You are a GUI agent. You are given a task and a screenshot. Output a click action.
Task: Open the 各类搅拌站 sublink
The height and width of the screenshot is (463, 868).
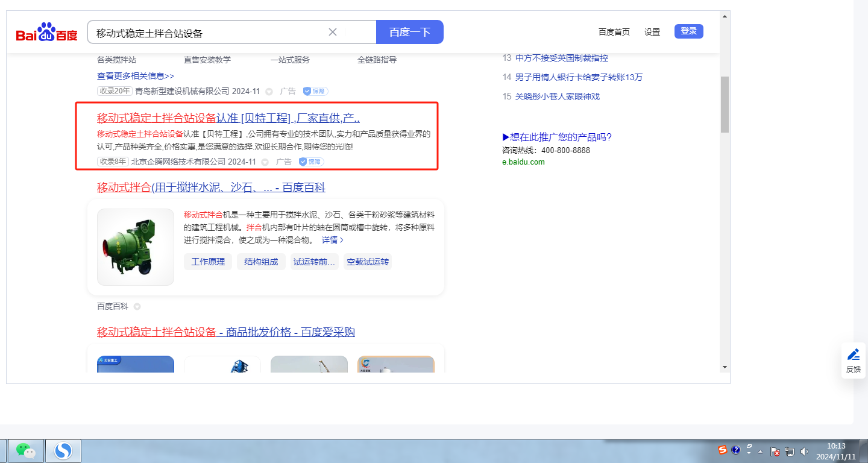tap(116, 60)
